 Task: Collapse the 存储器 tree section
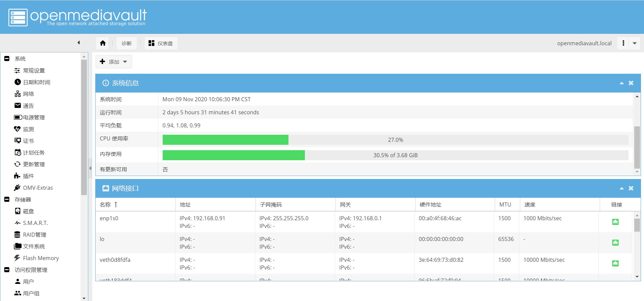click(x=7, y=199)
